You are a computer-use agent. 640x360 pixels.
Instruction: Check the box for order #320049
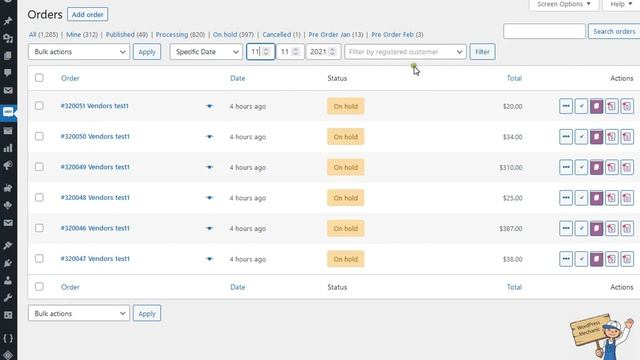[39, 167]
